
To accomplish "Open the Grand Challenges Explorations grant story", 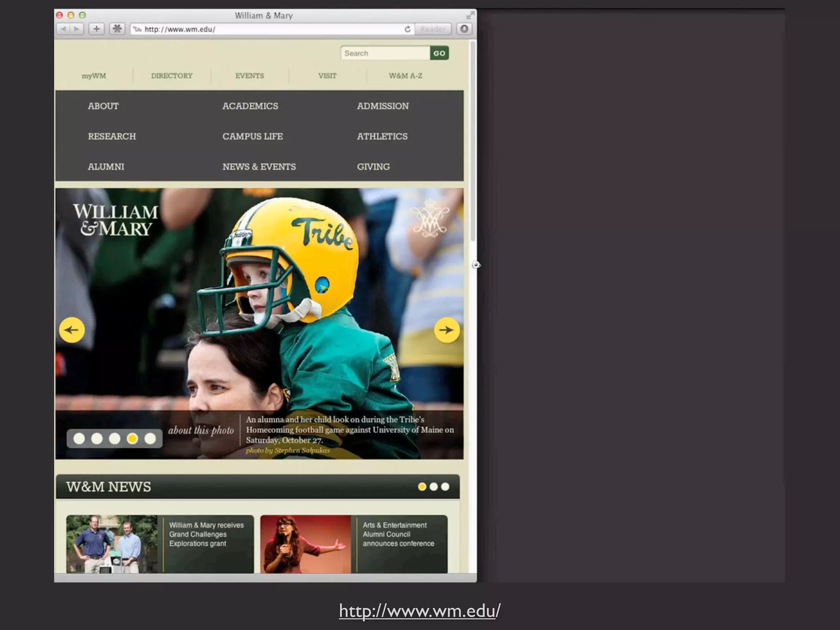I will point(206,534).
